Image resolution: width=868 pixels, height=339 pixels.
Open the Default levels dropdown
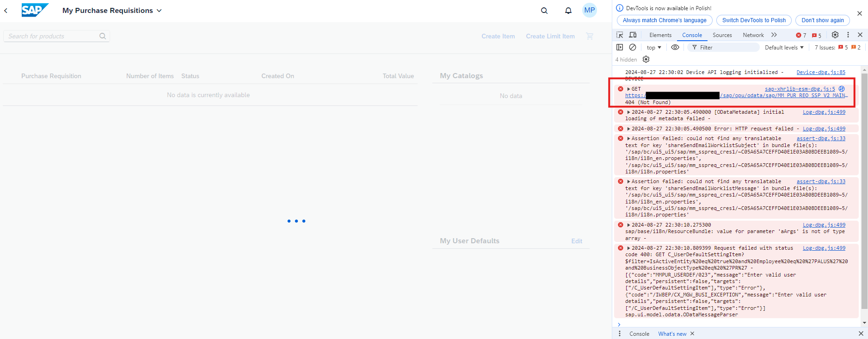pyautogui.click(x=784, y=48)
